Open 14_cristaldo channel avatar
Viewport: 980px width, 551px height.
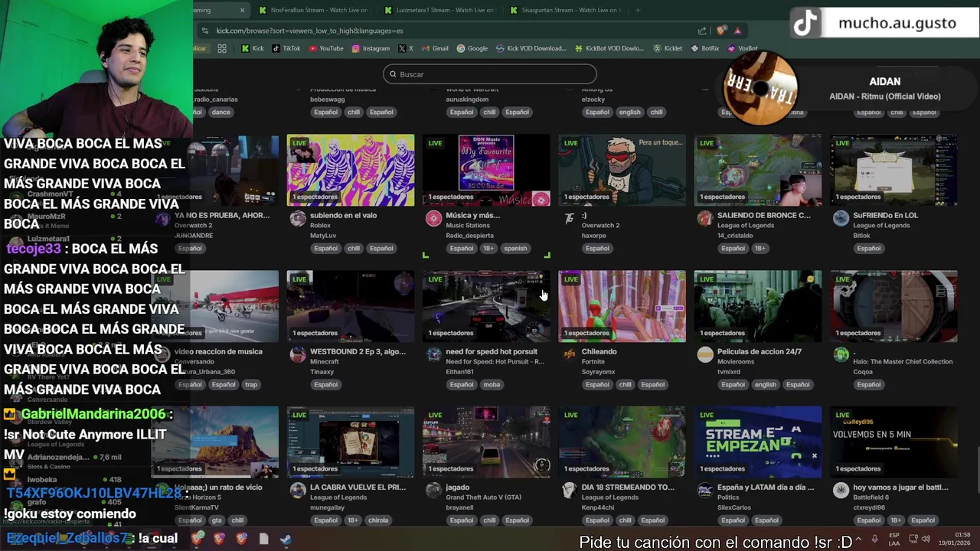(705, 219)
